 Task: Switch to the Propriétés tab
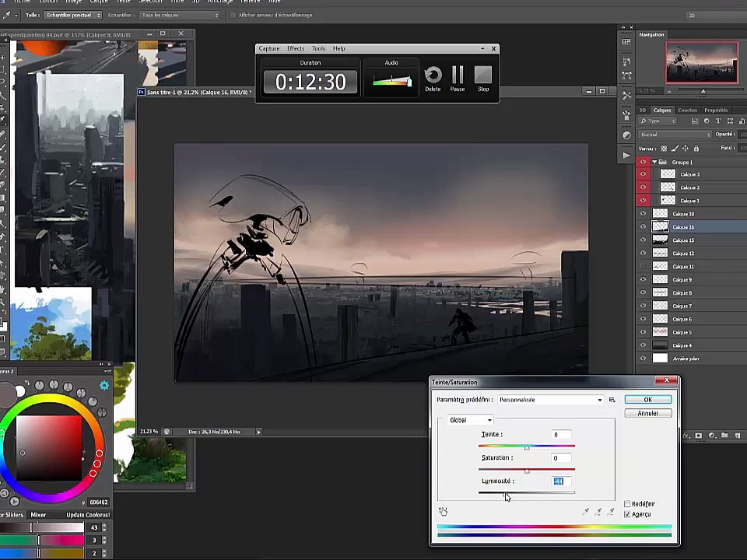716,110
